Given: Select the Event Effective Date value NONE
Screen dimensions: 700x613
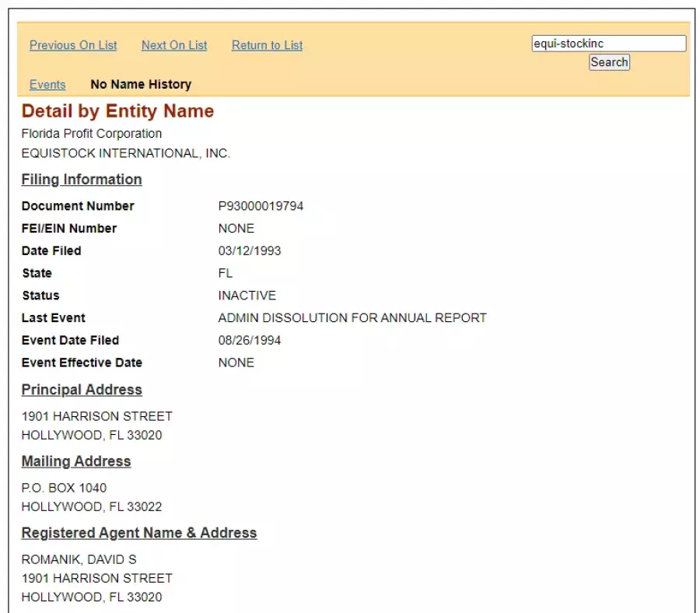Looking at the screenshot, I should [x=236, y=363].
